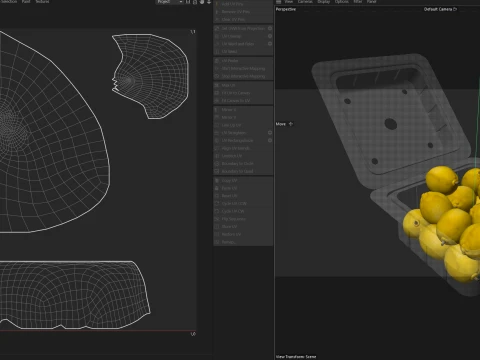Open the Filter menu
480x360 pixels.
pos(358,2)
